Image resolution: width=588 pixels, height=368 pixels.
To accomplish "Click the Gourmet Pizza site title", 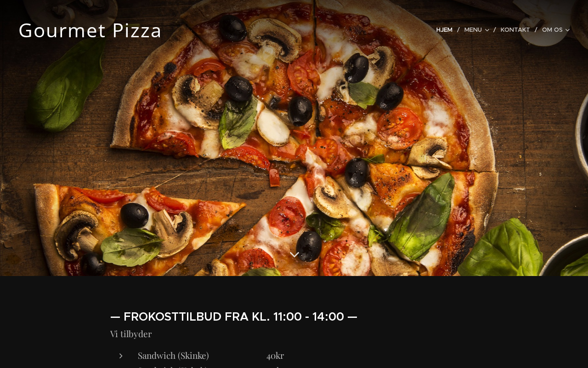I will [x=90, y=30].
